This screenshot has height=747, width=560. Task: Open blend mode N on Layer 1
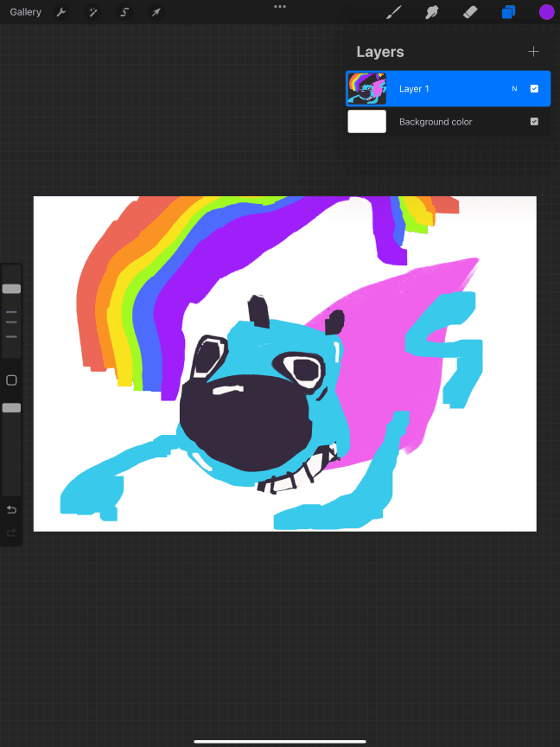click(x=514, y=88)
